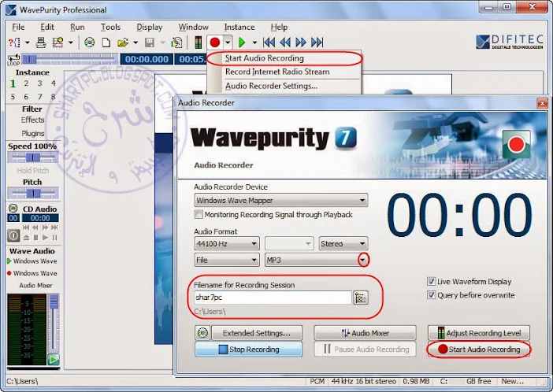Select Instance 1
This screenshot has width=553, height=392.
(13, 83)
